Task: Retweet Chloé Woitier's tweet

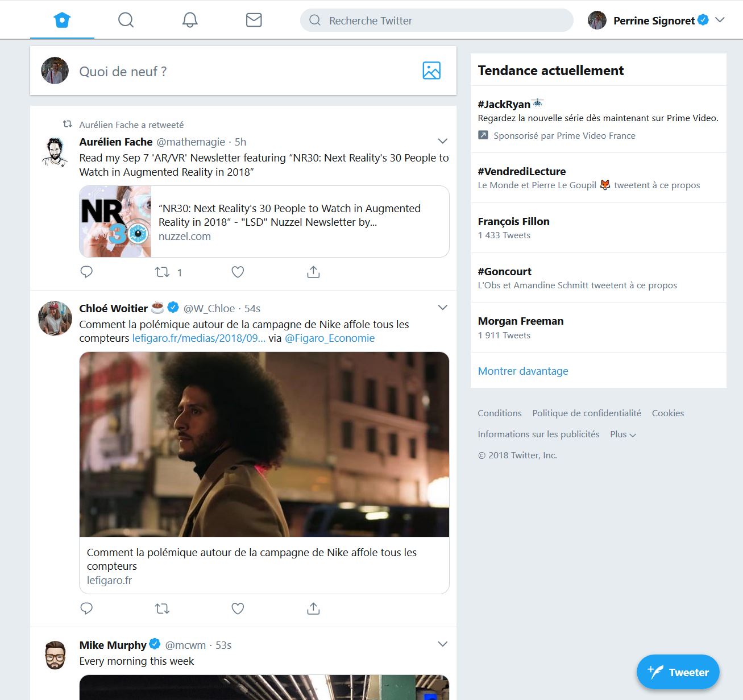Action: [163, 608]
